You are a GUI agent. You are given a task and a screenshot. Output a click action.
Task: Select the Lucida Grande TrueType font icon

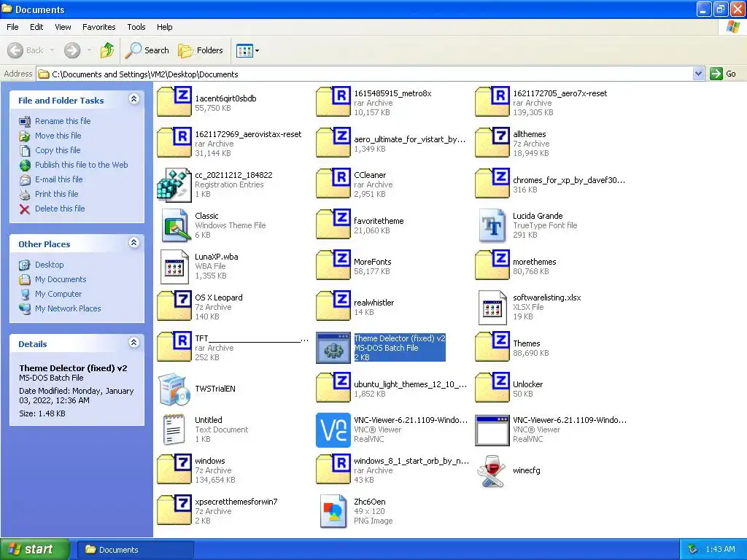tap(492, 226)
